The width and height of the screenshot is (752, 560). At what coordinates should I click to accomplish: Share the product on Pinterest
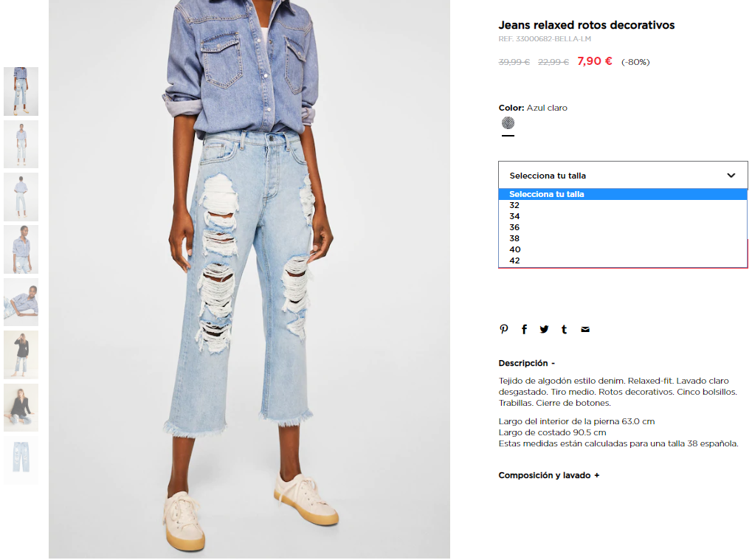pyautogui.click(x=503, y=329)
